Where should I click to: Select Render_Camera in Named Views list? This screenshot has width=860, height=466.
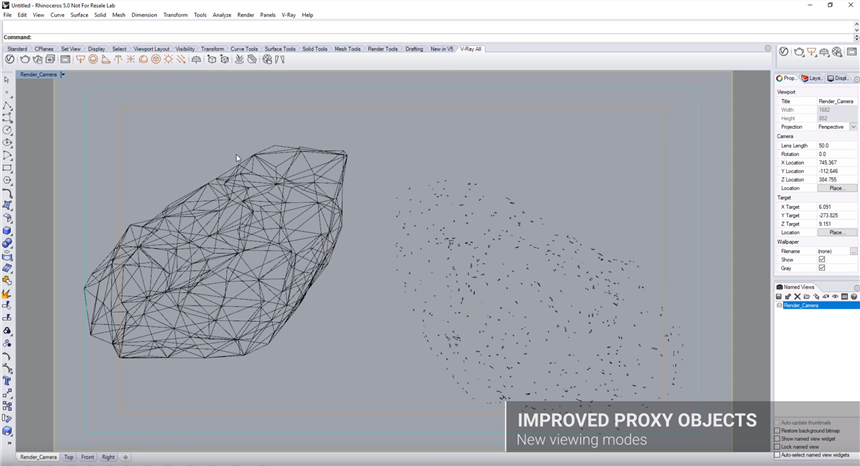coord(801,306)
